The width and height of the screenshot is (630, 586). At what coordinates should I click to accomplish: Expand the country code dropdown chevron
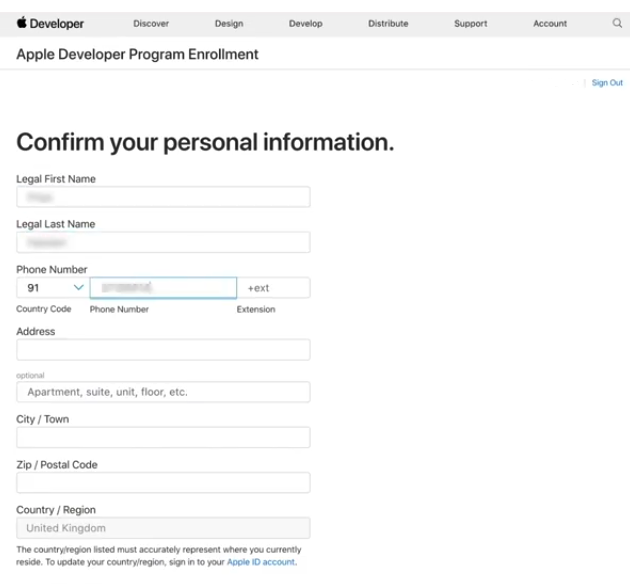click(79, 287)
